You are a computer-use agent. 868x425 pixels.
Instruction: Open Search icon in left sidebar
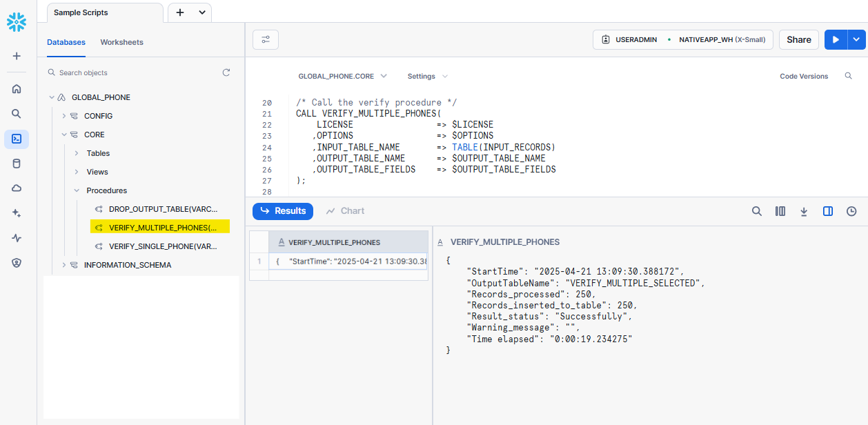[x=17, y=114]
